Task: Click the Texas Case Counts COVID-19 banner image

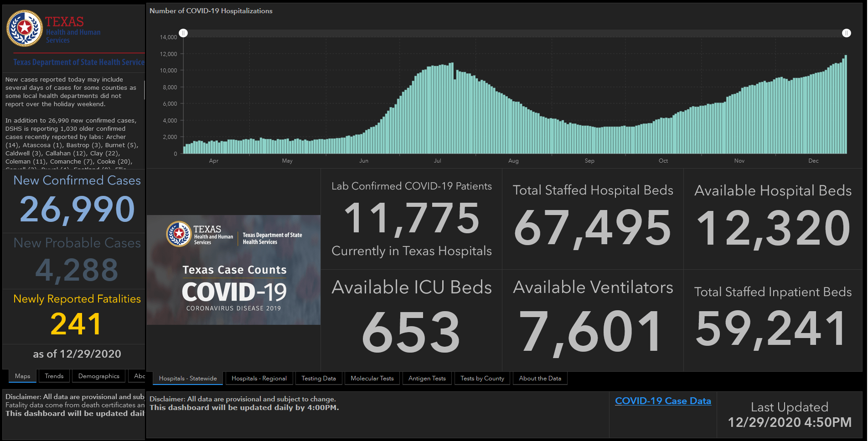Action: point(233,270)
